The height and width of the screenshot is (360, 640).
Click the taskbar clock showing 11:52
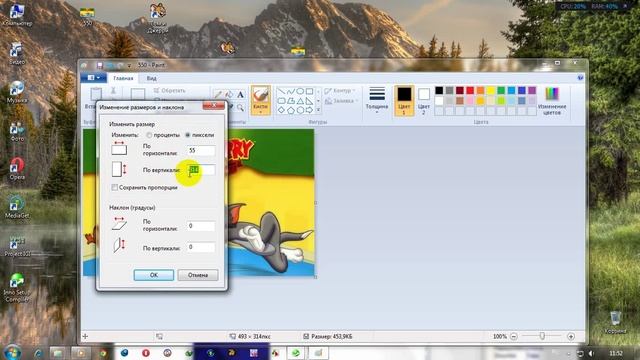616,353
